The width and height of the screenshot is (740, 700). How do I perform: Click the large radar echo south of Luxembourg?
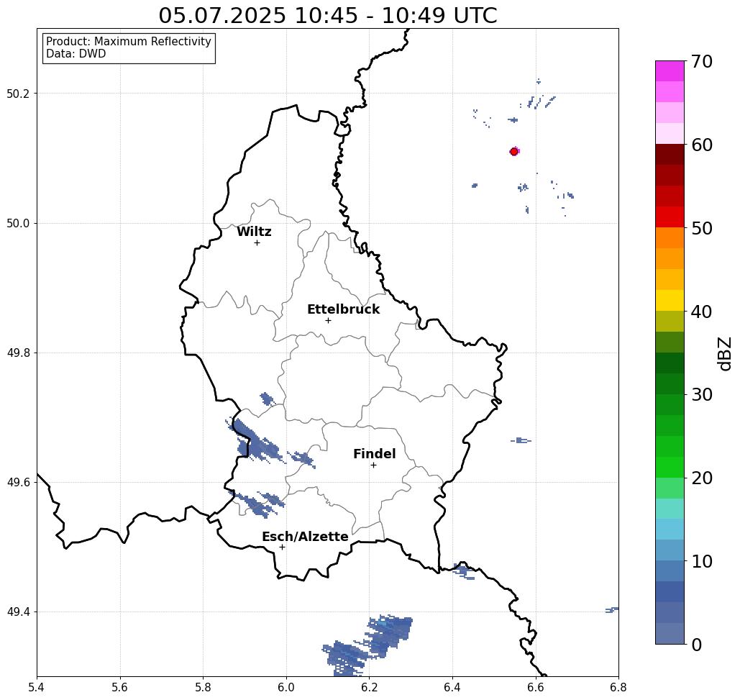[368, 645]
